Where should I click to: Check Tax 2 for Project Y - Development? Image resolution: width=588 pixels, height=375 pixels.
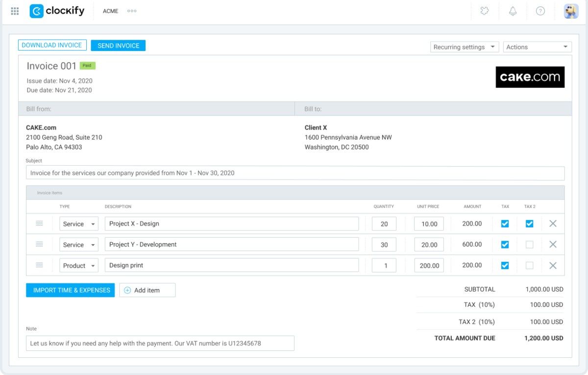point(529,245)
